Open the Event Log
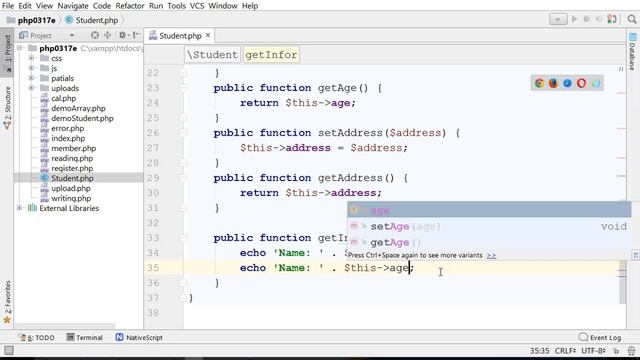This screenshot has width=640, height=360. (600, 338)
